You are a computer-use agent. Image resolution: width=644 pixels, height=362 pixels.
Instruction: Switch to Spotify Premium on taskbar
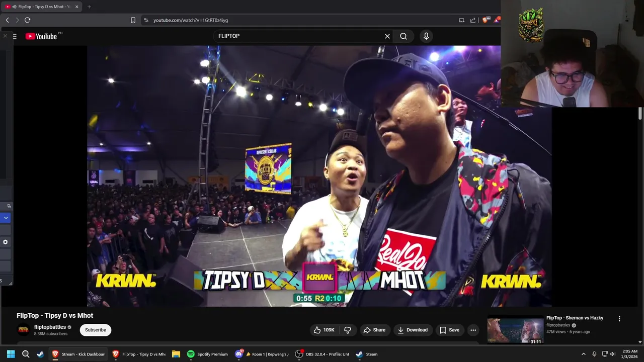pyautogui.click(x=208, y=354)
